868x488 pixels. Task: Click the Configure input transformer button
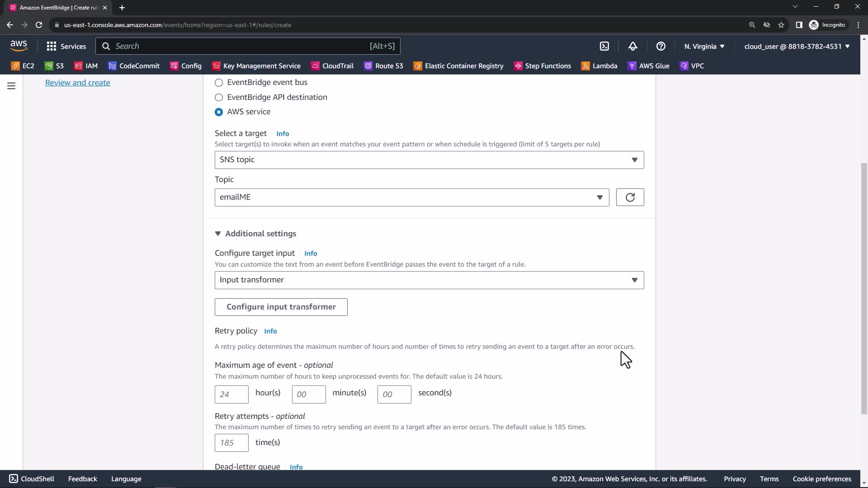281,307
